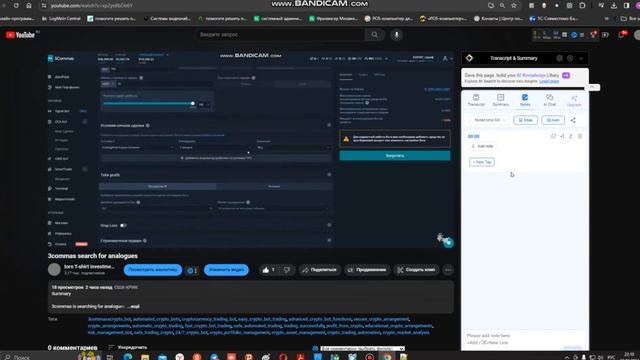
Task: Click the Auto button in Notes
Action: tap(553, 120)
